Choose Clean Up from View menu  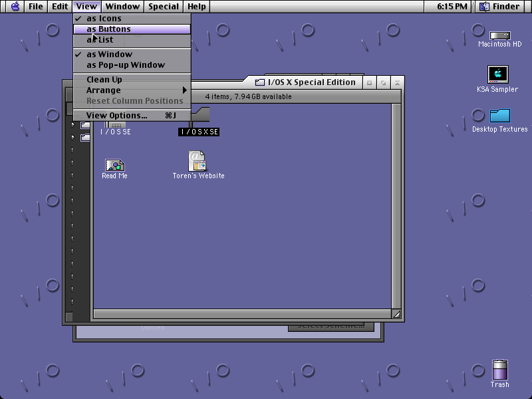tap(132, 79)
